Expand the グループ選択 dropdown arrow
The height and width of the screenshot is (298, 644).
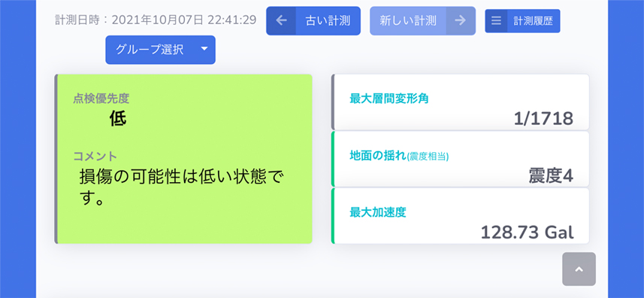tap(204, 50)
